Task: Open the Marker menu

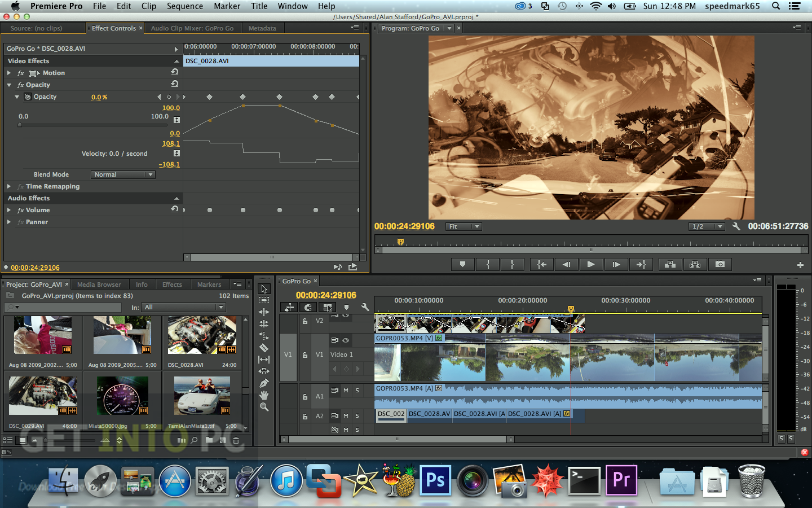Action: click(x=227, y=6)
